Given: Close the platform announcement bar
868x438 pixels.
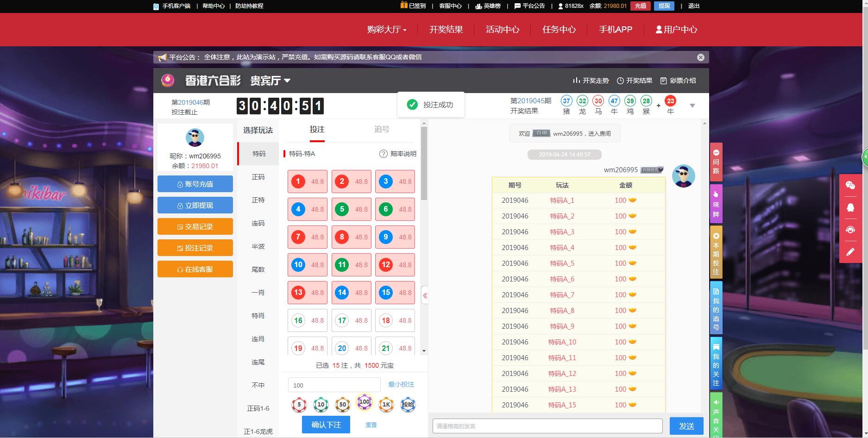Looking at the screenshot, I should (x=700, y=57).
